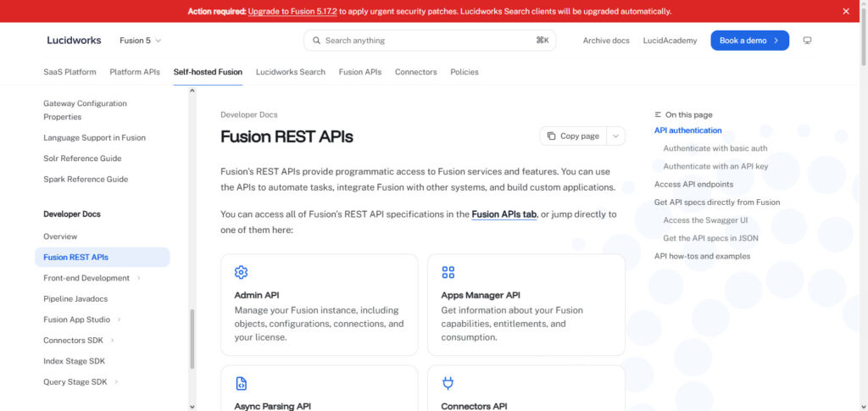Switch to the Connectors tab

[415, 72]
